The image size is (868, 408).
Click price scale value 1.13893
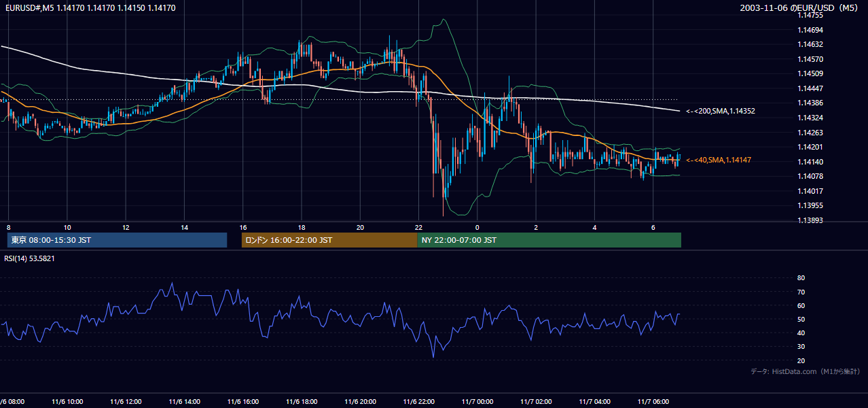pos(810,220)
